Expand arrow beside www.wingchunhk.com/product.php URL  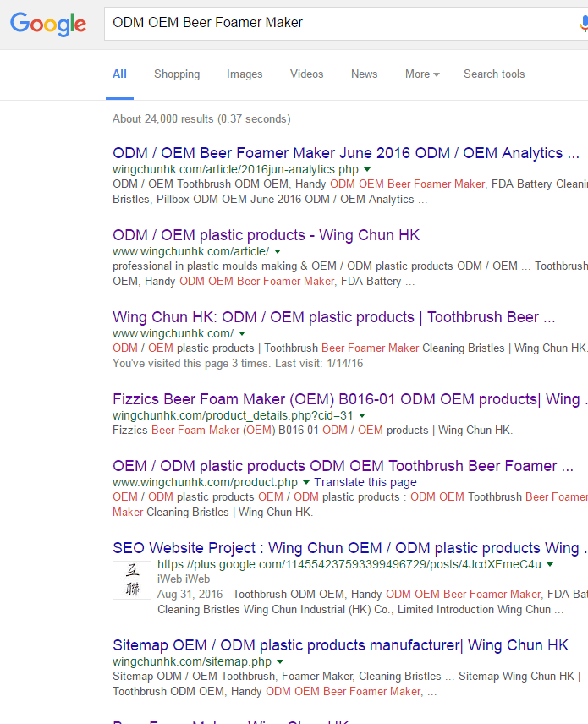(x=305, y=482)
